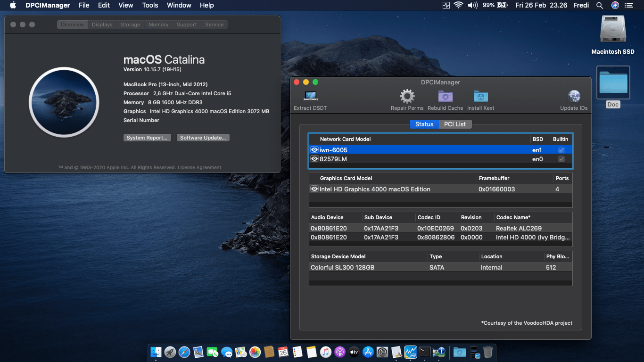Select the 0x01660003 framebuffer value

[x=496, y=189]
